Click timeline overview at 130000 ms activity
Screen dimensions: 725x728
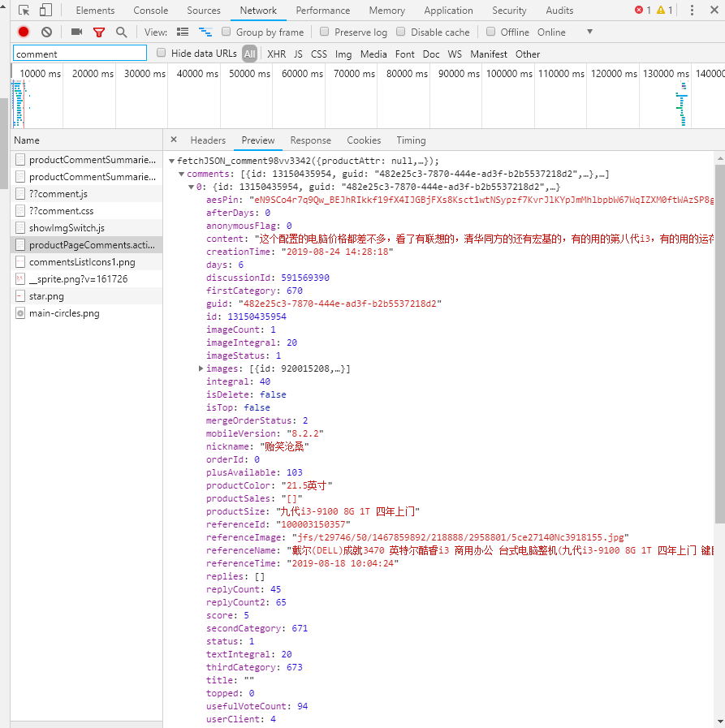click(x=682, y=104)
